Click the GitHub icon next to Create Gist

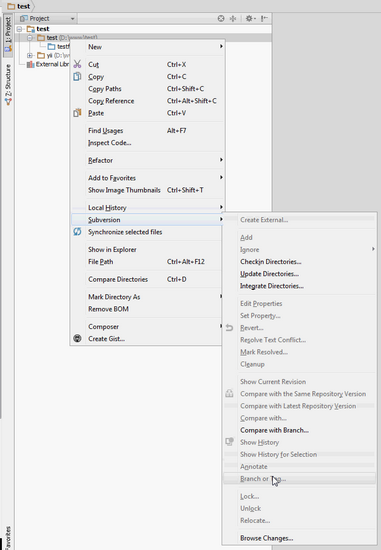[x=77, y=338]
